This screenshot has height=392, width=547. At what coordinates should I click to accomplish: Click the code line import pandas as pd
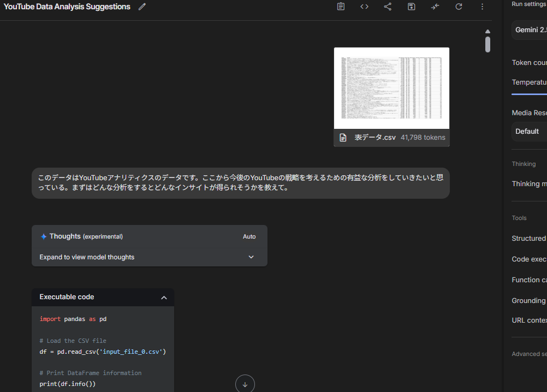point(73,319)
